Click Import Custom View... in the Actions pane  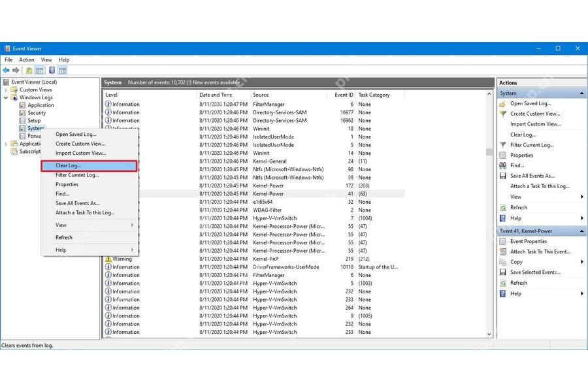tap(536, 124)
